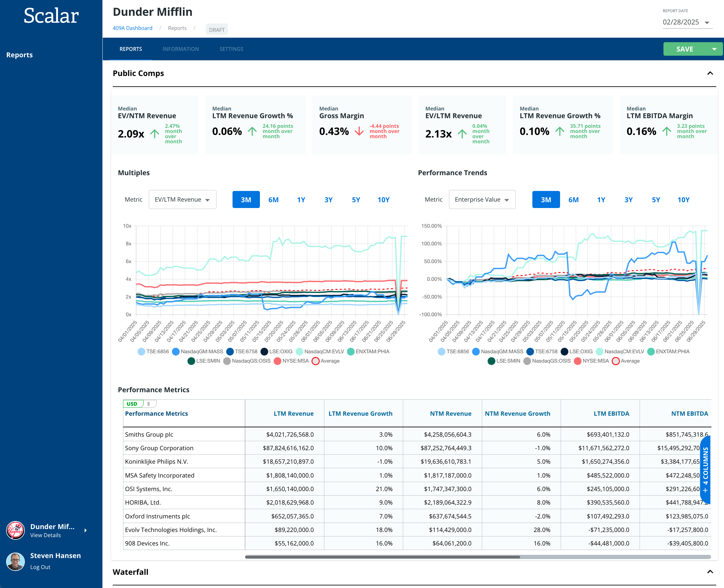Open the EV/LTM Revenue metric dropdown

[182, 200]
